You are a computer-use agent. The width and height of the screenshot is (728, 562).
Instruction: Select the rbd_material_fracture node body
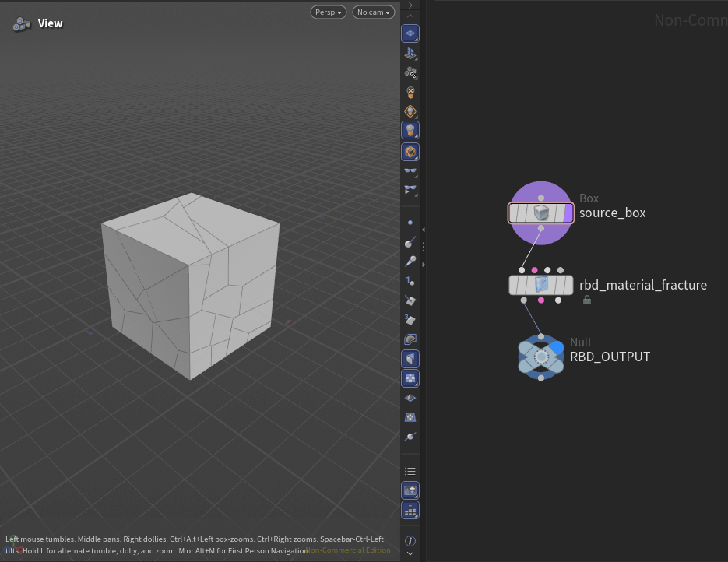(x=541, y=285)
